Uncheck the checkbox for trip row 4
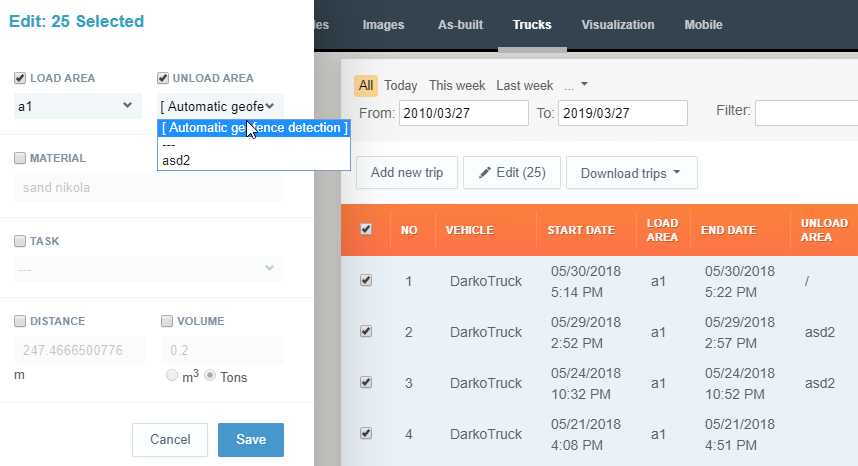 point(366,433)
